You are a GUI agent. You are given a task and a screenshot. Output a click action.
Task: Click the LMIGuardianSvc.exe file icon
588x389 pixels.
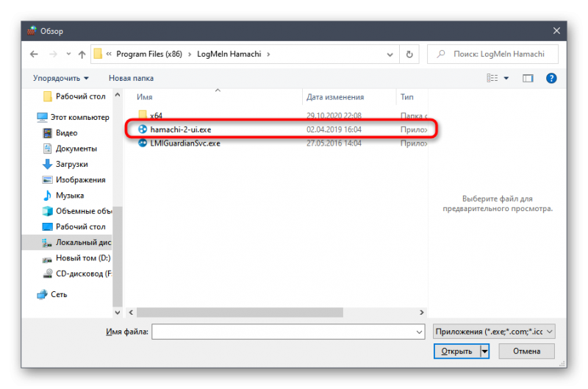pyautogui.click(x=143, y=143)
